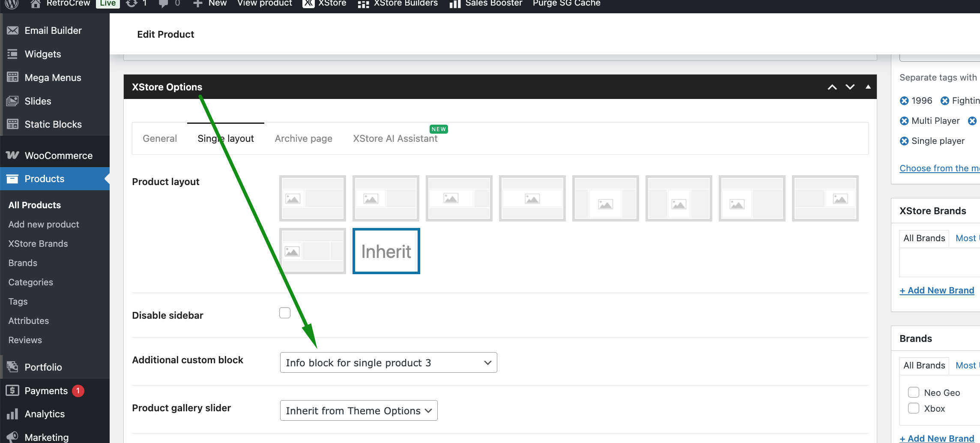This screenshot has height=443, width=980.
Task: Open Attributes submenu item
Action: [x=29, y=321]
